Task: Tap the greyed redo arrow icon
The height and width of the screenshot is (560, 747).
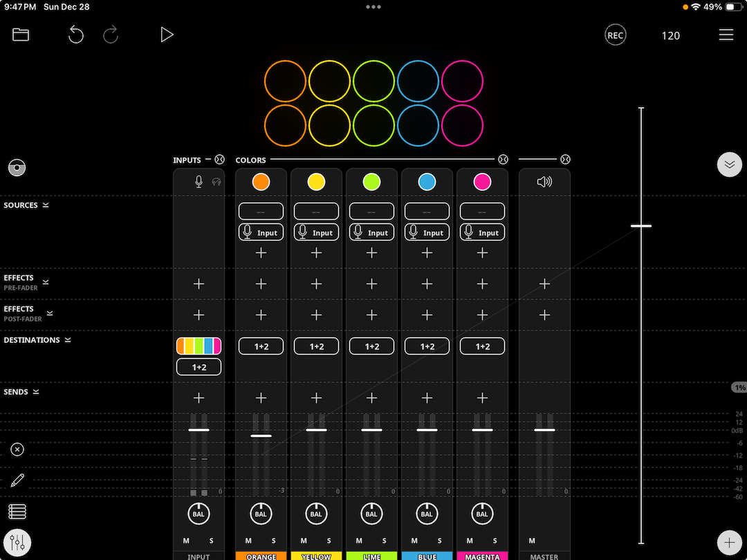Action: pyautogui.click(x=111, y=35)
